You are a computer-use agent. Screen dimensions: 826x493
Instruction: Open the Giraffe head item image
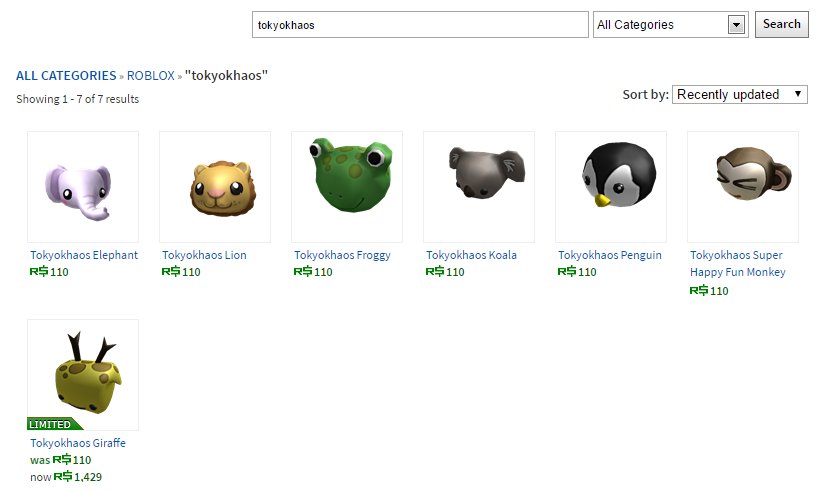(83, 375)
